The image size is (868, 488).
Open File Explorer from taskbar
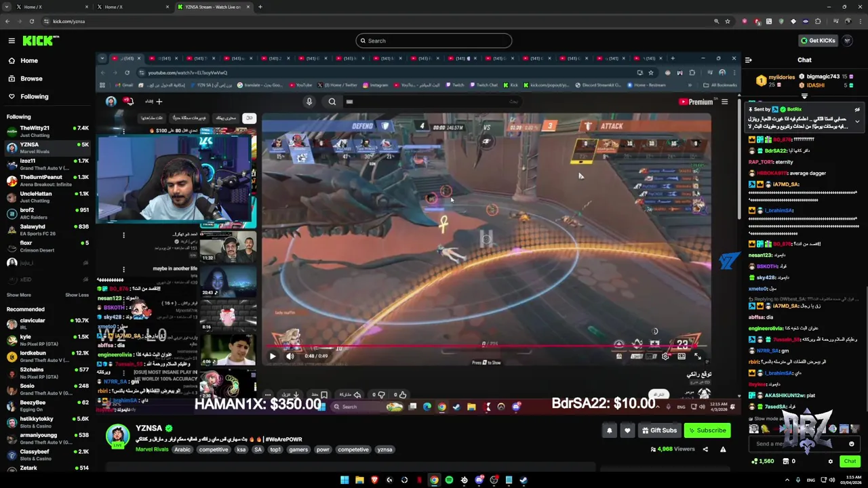[359, 481]
